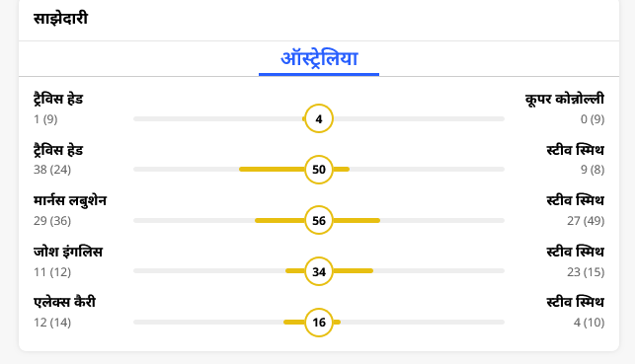The width and height of the screenshot is (635, 364).
Task: Open कूपर कोन्नोल्ली player name
Action: pos(565,99)
